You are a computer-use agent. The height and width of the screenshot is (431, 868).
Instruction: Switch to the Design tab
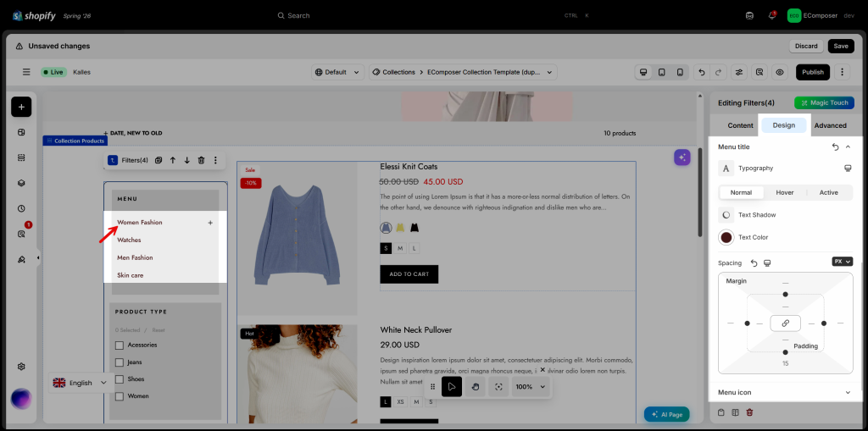783,125
